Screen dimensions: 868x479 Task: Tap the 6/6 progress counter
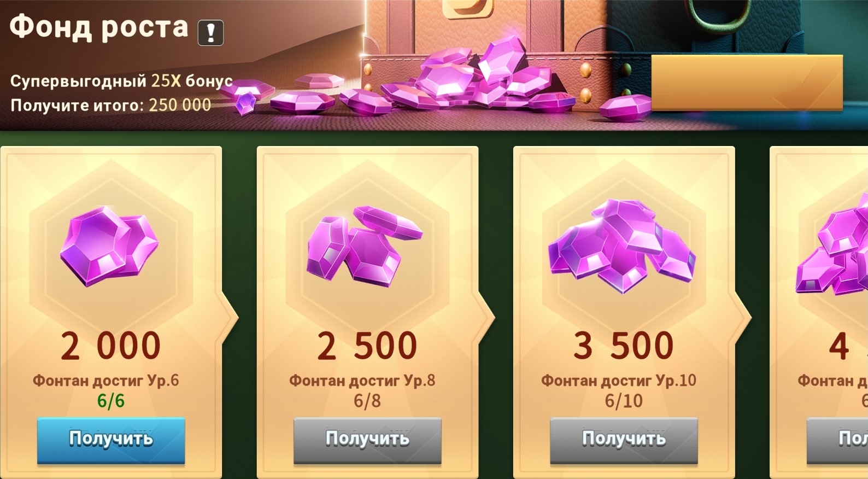[111, 401]
